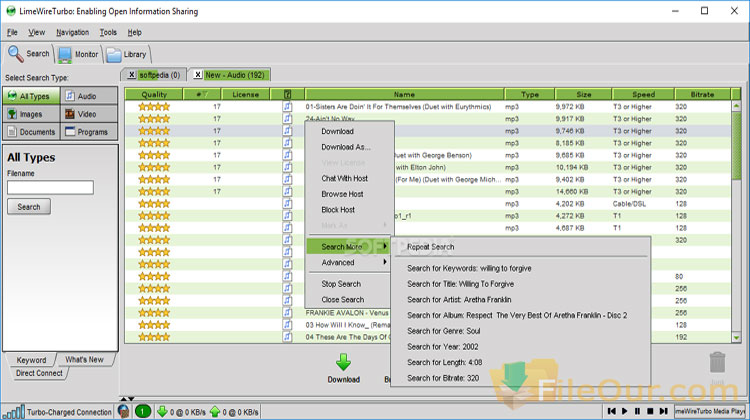Select Search for Album: Respect entry
750x420 pixels.
[x=517, y=316]
